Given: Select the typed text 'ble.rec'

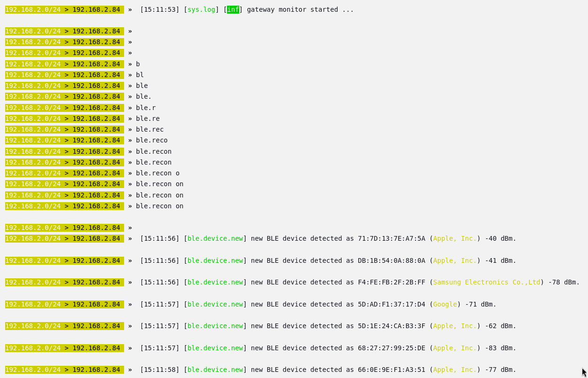Looking at the screenshot, I should coord(150,129).
